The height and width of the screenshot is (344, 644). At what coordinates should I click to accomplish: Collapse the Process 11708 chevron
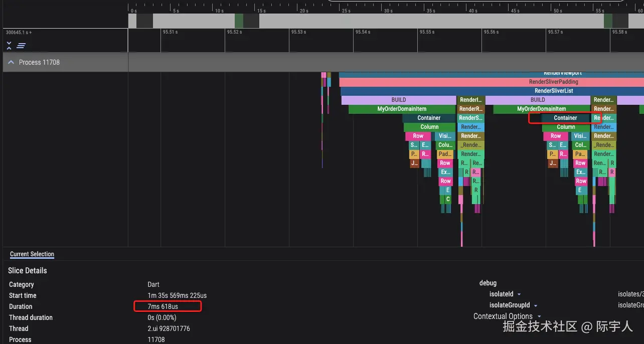click(x=11, y=62)
